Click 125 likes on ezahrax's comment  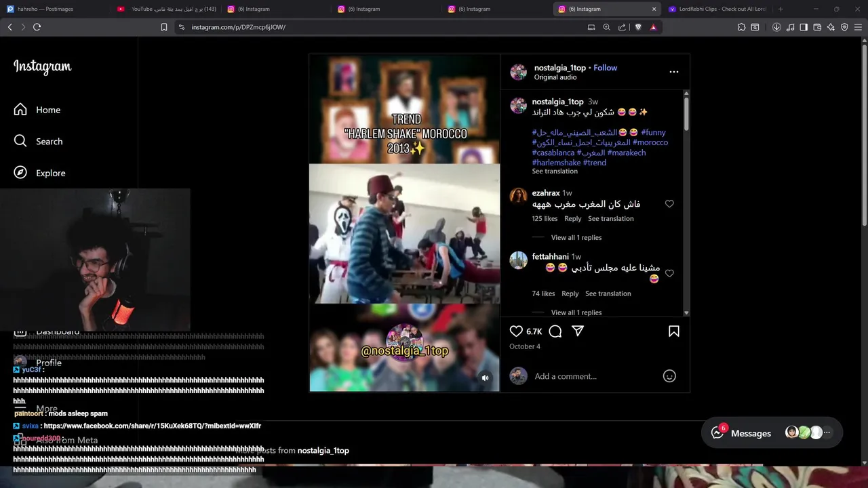click(545, 219)
